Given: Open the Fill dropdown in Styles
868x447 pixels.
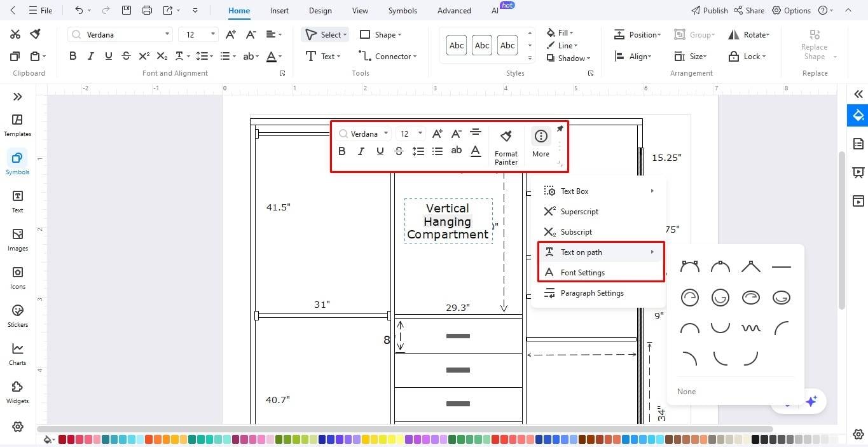Looking at the screenshot, I should [560, 32].
